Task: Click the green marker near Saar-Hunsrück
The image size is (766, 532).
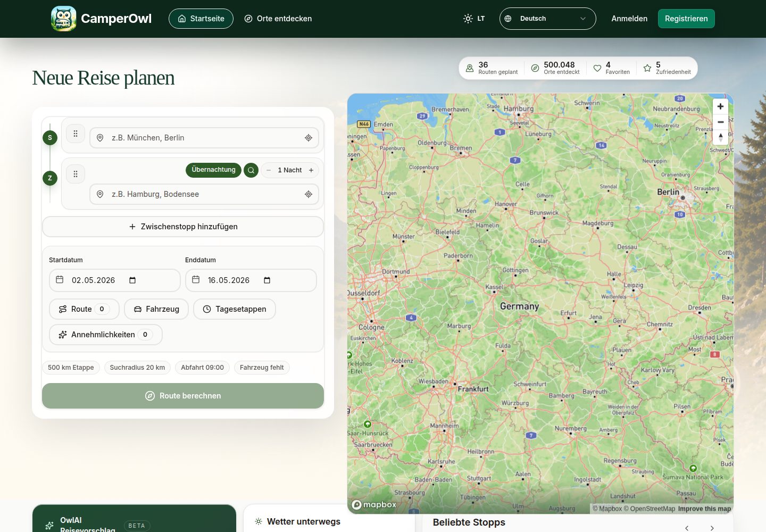Action: click(x=368, y=424)
